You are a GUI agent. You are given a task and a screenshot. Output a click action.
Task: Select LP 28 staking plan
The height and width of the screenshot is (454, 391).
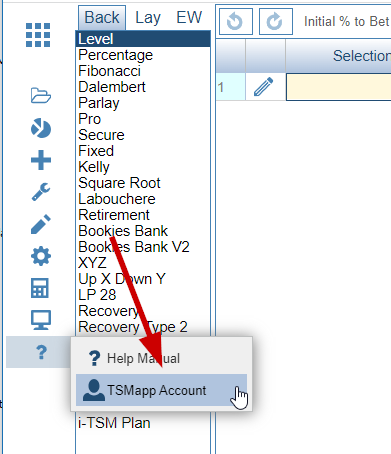point(143,295)
